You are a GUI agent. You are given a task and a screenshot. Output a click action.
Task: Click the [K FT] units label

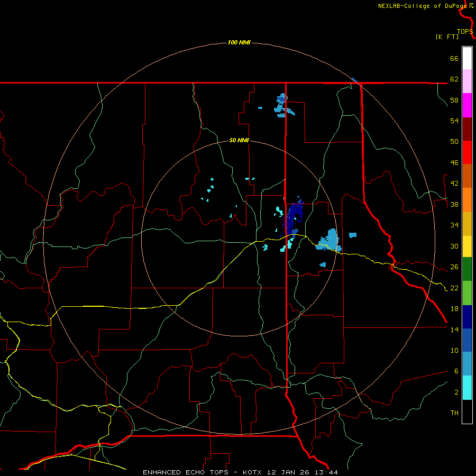[x=447, y=37]
